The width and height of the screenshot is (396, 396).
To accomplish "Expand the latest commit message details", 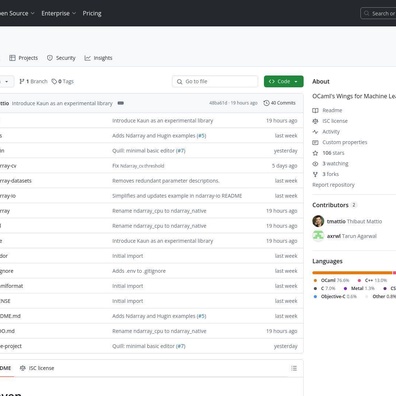I will pos(121,103).
